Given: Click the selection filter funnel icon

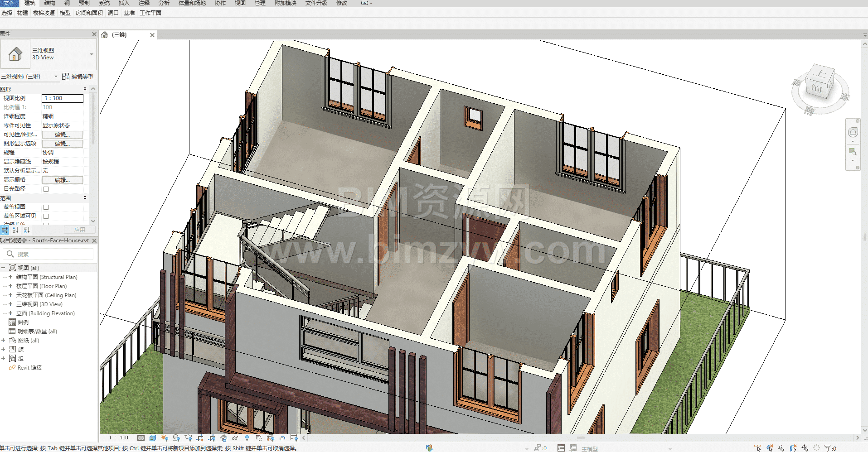Looking at the screenshot, I should (828, 448).
